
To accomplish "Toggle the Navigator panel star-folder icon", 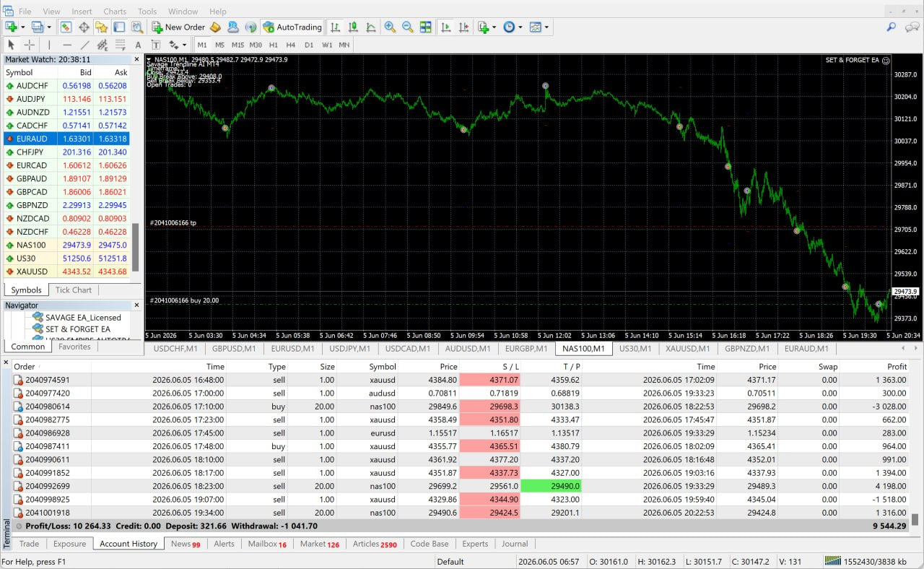I will point(101,27).
